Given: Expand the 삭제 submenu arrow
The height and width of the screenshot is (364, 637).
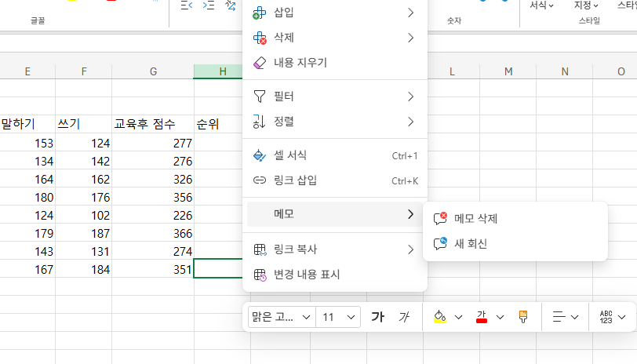Looking at the screenshot, I should [x=411, y=38].
